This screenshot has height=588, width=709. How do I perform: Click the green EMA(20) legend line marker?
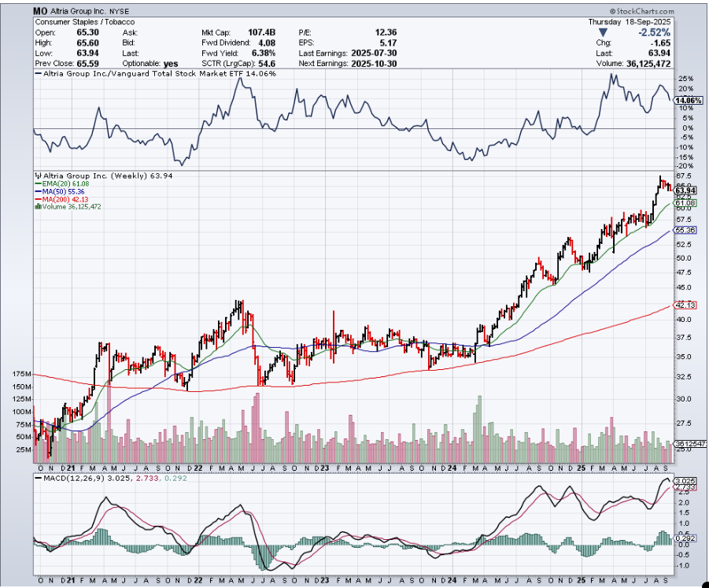coord(39,184)
